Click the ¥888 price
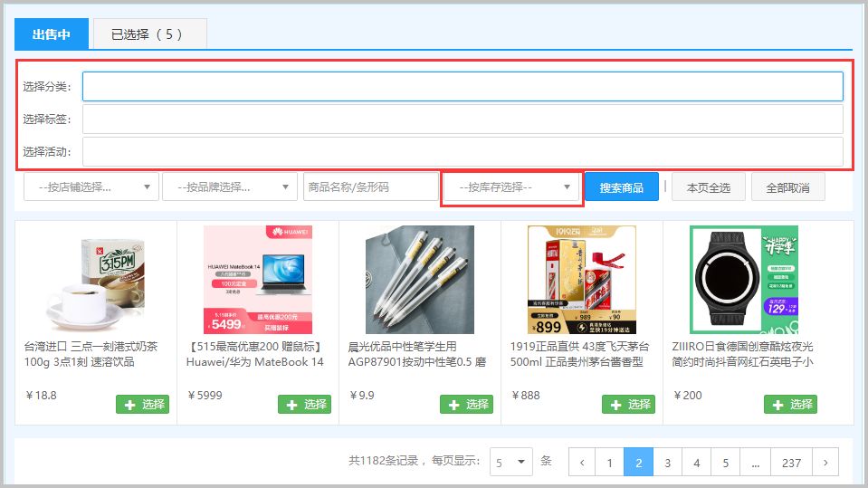This screenshot has width=868, height=488. (526, 396)
